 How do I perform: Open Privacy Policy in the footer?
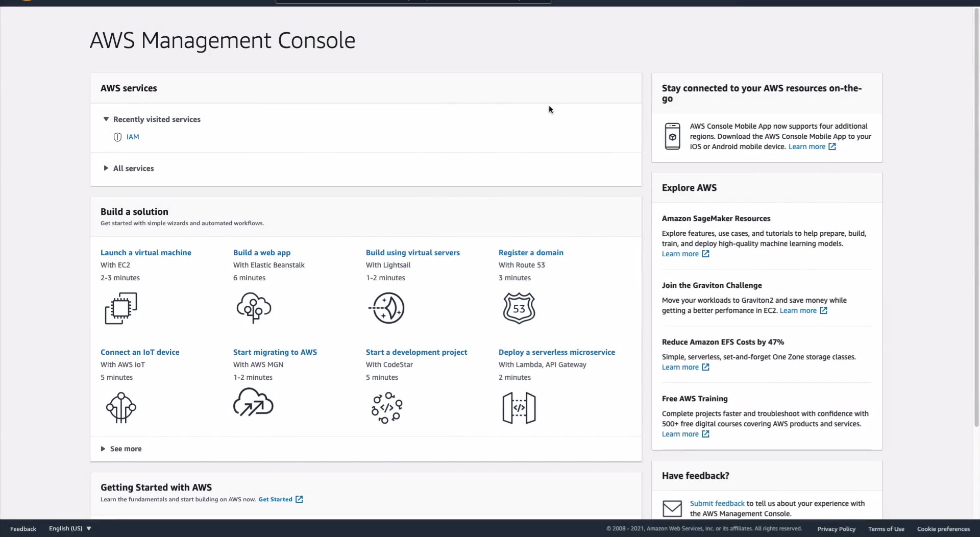coord(836,529)
